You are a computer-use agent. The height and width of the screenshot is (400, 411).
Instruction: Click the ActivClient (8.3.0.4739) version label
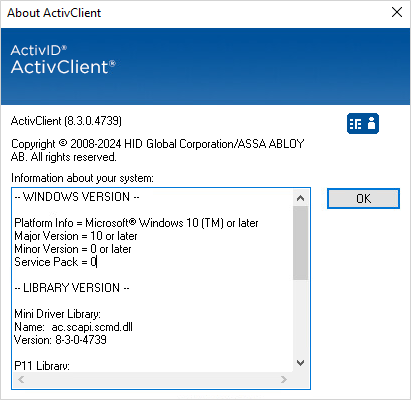coord(66,121)
